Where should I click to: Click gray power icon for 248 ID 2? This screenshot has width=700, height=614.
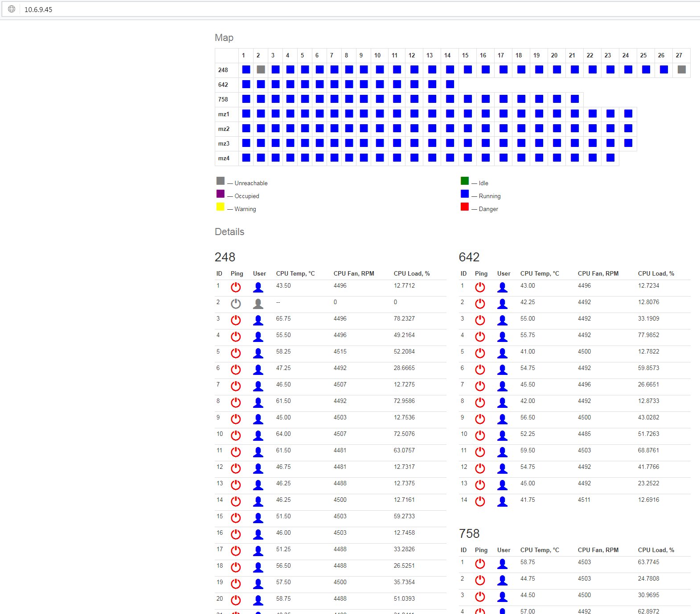tap(236, 304)
